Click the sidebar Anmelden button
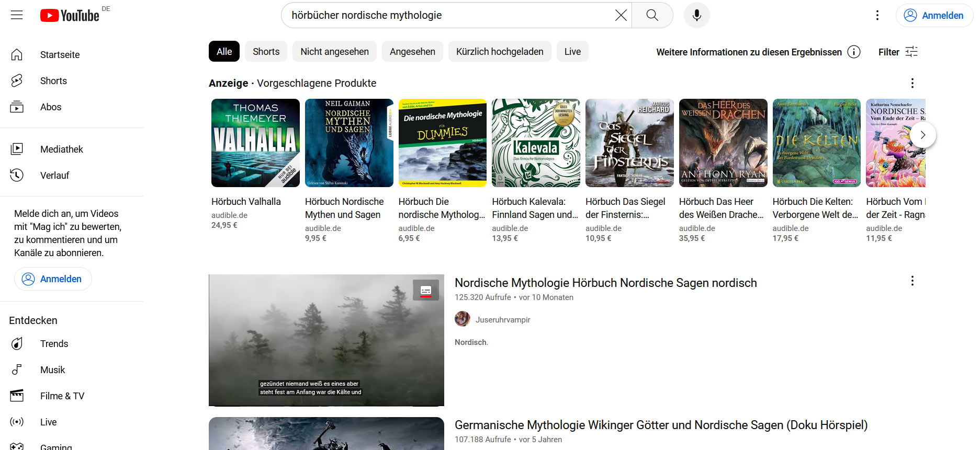 point(53,279)
